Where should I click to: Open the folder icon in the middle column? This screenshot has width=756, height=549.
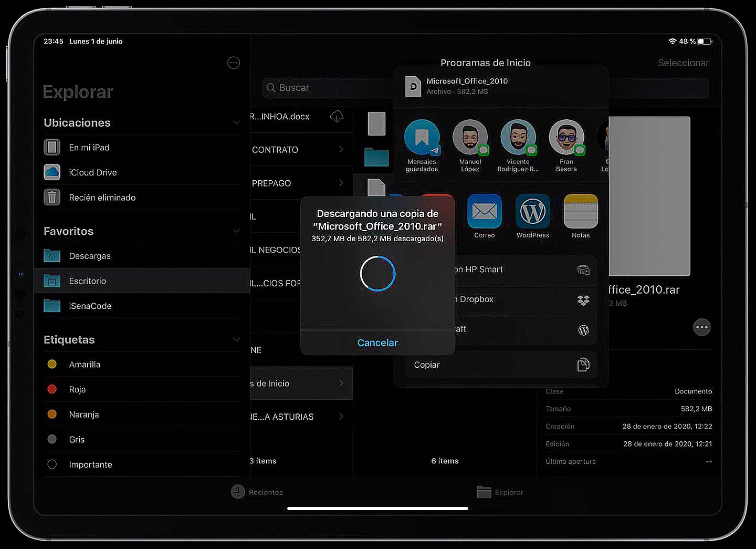[x=376, y=157]
